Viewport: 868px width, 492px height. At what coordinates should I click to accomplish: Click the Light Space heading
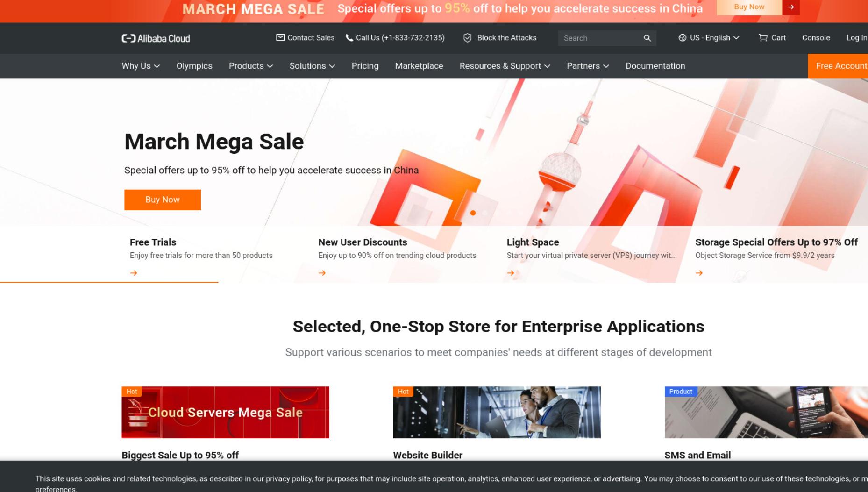[x=533, y=242]
